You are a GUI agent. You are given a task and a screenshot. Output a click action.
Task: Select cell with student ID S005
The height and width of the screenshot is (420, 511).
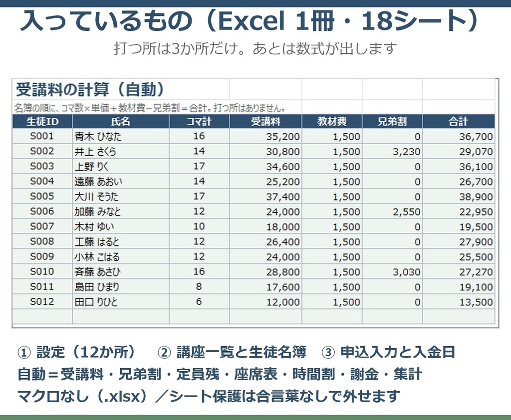tap(42, 196)
